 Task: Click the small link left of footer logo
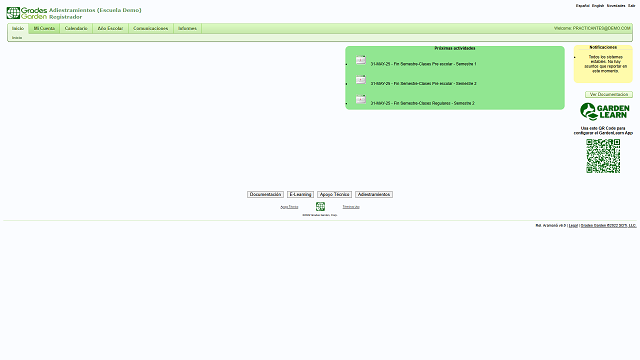click(289, 207)
